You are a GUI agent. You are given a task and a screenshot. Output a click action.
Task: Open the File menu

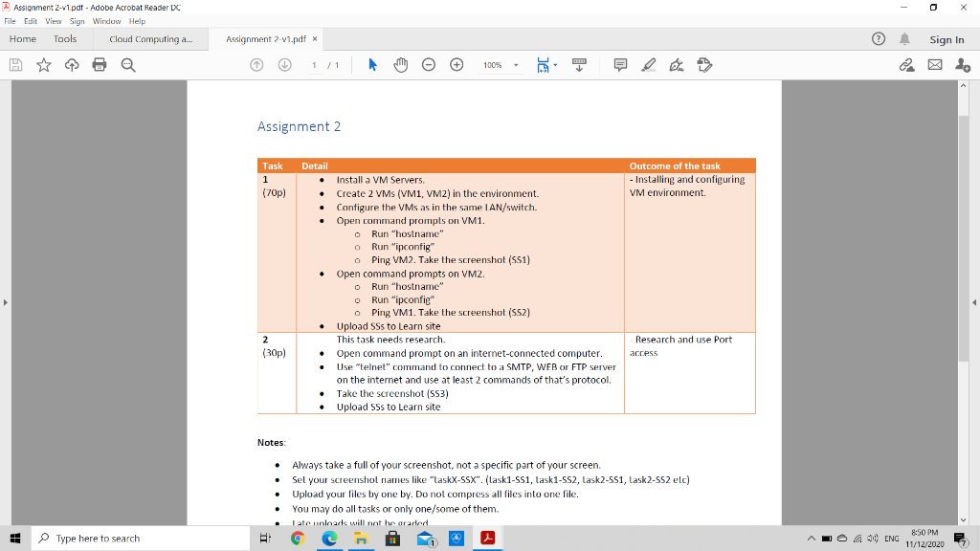[x=10, y=21]
